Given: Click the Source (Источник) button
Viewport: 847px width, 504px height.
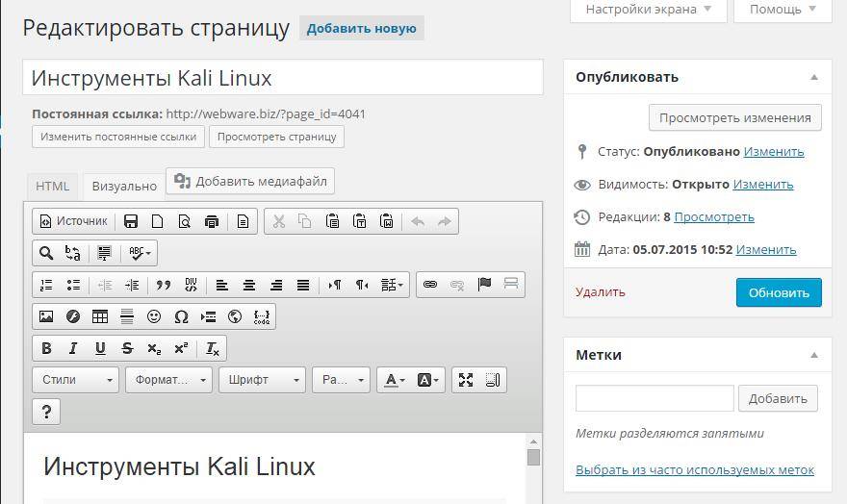Looking at the screenshot, I should coord(74,221).
